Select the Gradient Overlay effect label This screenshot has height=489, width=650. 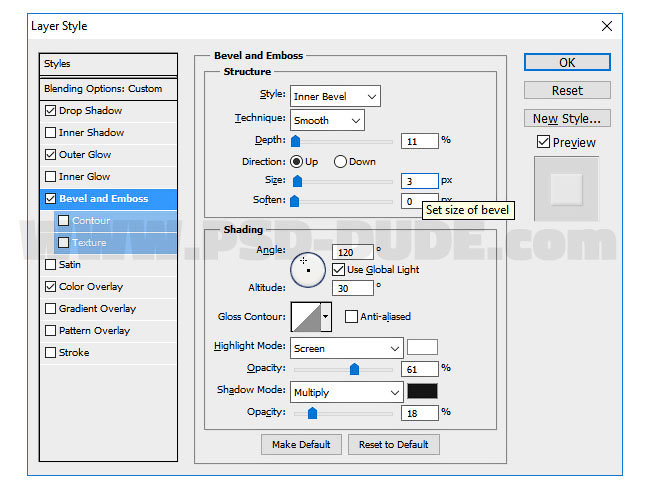[97, 308]
